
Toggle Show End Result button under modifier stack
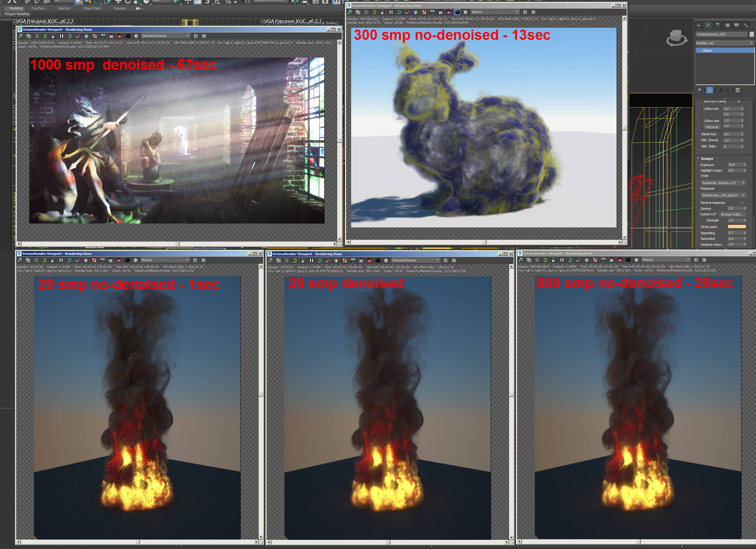pyautogui.click(x=710, y=90)
